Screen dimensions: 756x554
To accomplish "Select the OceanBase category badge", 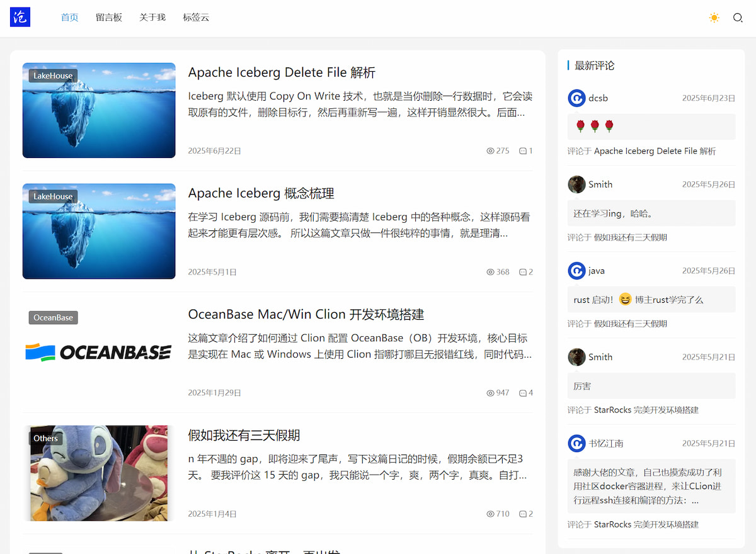I will pos(53,317).
